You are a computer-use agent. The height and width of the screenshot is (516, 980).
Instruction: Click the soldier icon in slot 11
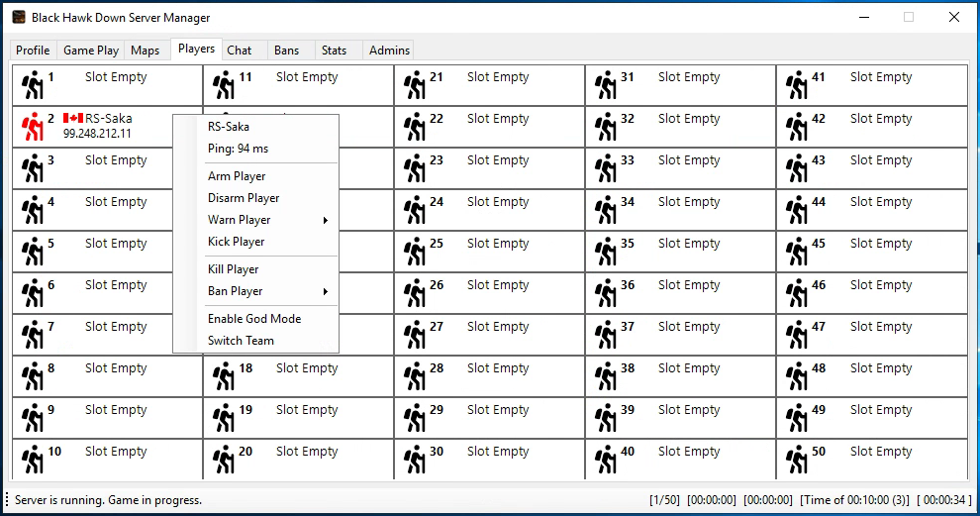tap(224, 85)
